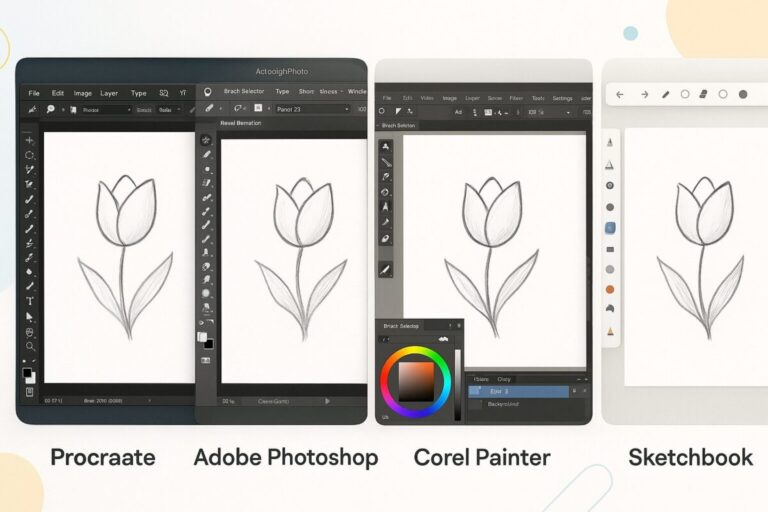Click the circle icon in Corel Painter options bar
Image resolution: width=768 pixels, height=512 pixels.
pyautogui.click(x=382, y=112)
